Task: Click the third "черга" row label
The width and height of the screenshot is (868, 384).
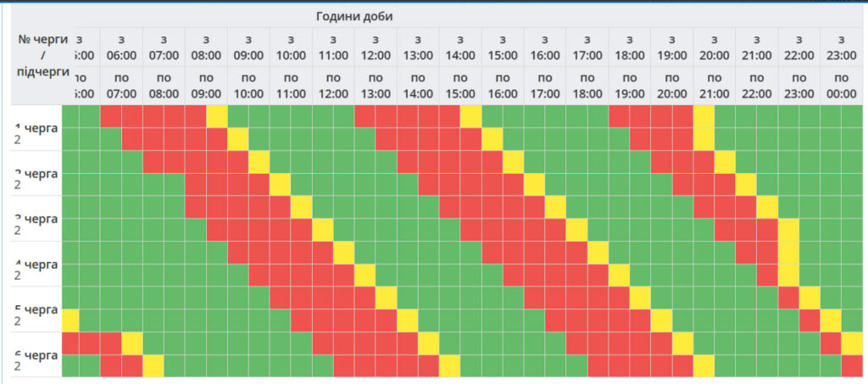Action: tap(36, 219)
